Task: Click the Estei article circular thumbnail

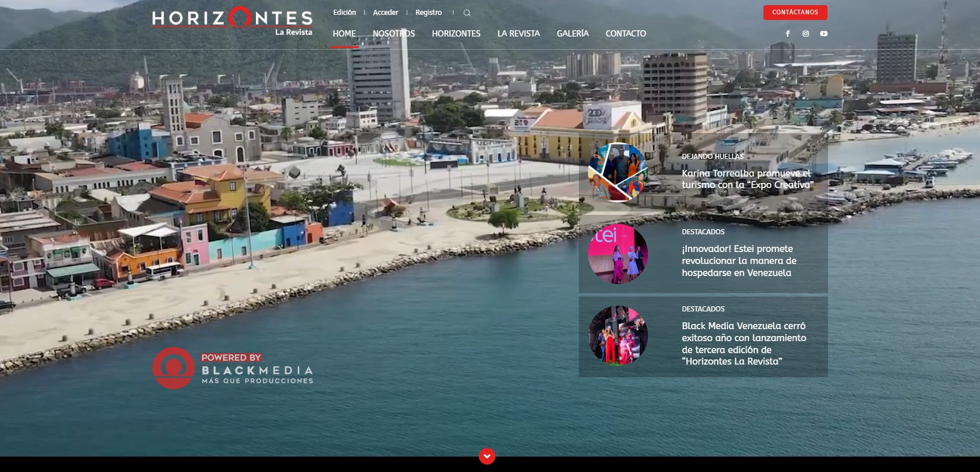Action: [618, 254]
